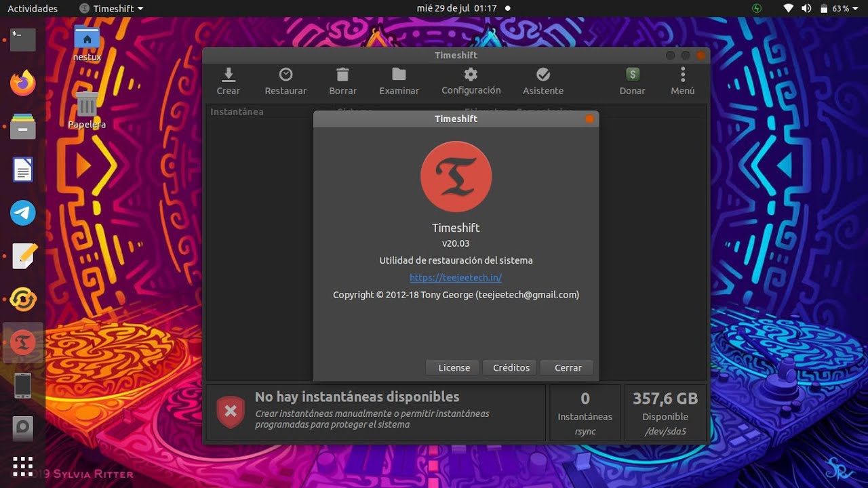Click the Restaurar clock icon
Image resolution: width=868 pixels, height=488 pixels.
(x=285, y=74)
